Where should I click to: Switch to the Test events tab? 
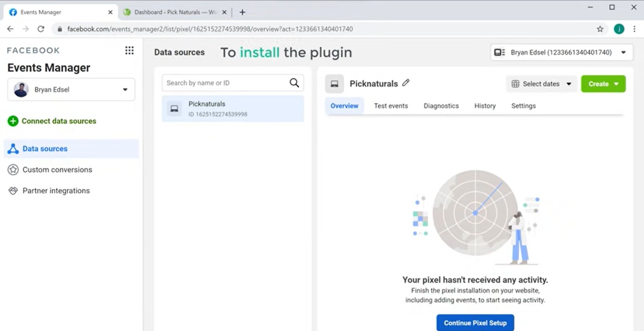click(391, 106)
